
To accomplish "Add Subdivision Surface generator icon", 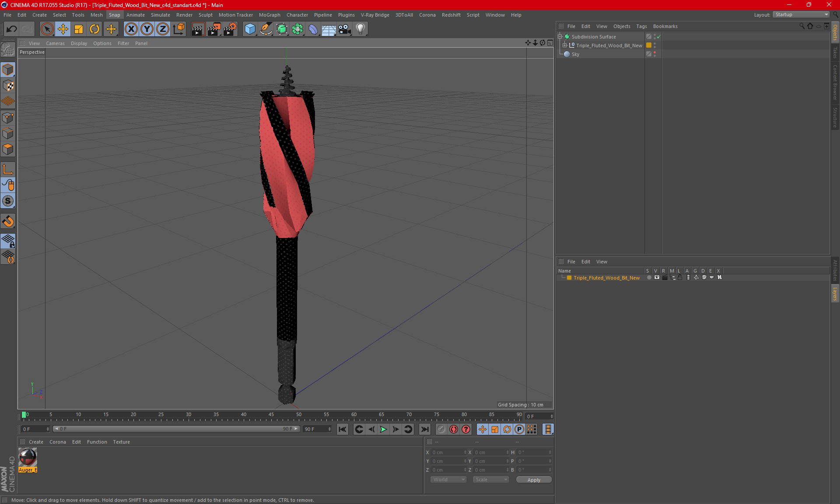I will tap(282, 29).
